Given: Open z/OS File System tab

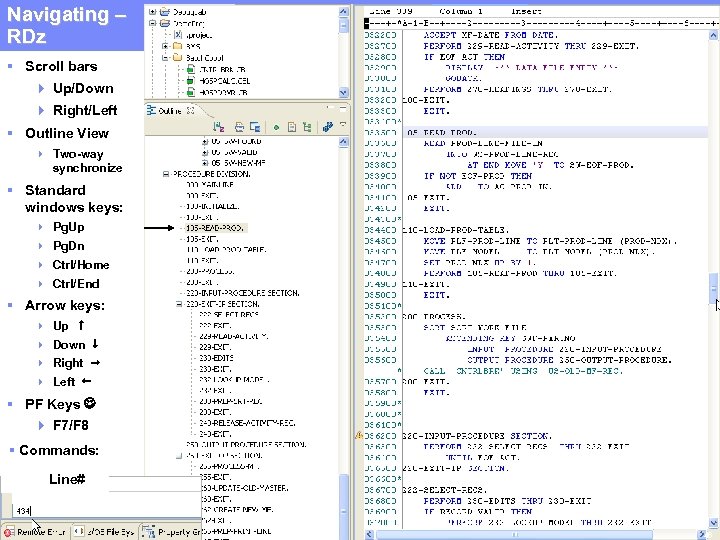Looking at the screenshot, I should [105, 532].
